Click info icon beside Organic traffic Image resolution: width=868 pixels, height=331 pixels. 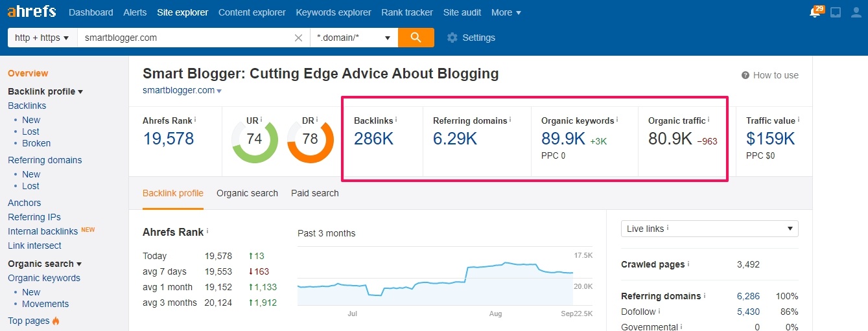709,120
